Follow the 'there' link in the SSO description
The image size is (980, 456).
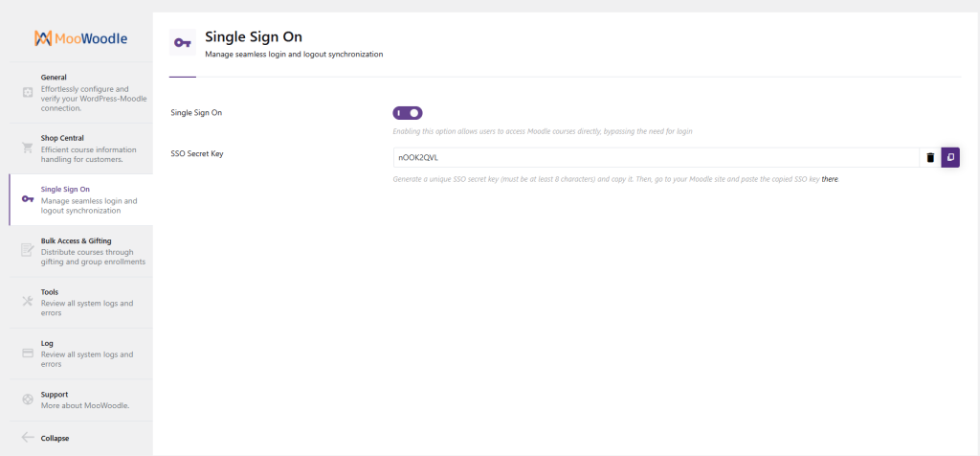[x=830, y=179]
